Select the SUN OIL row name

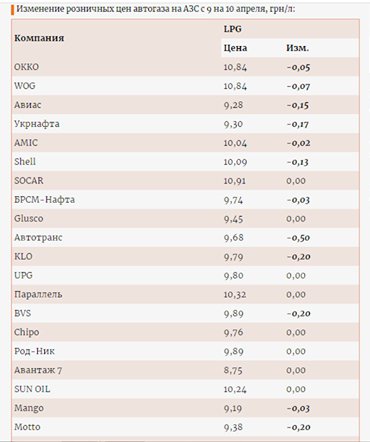tap(32, 389)
